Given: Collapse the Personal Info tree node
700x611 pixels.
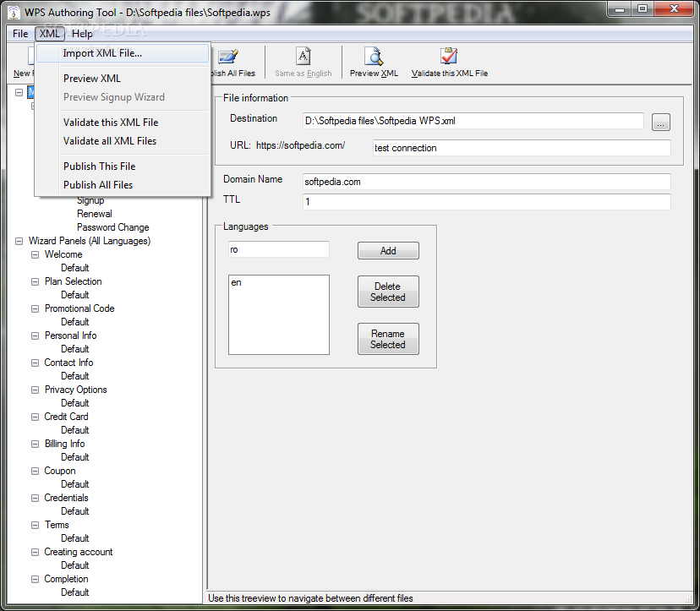Looking at the screenshot, I should [x=35, y=336].
